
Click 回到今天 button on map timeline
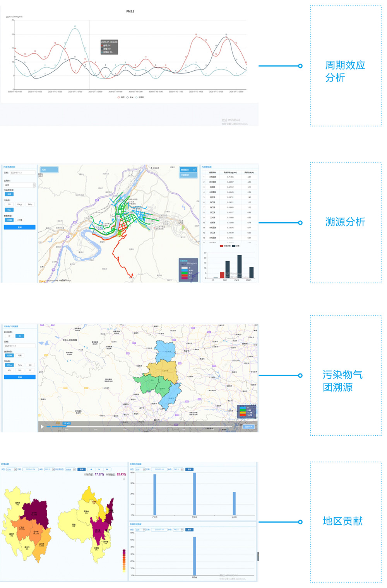(248, 427)
